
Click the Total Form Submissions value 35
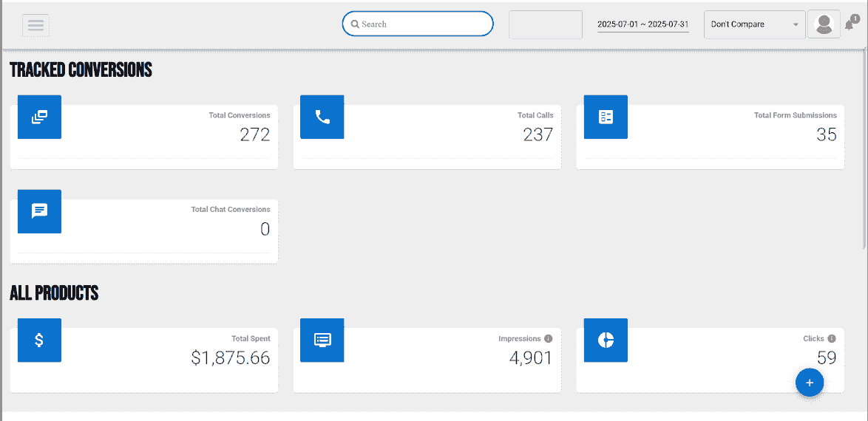827,134
